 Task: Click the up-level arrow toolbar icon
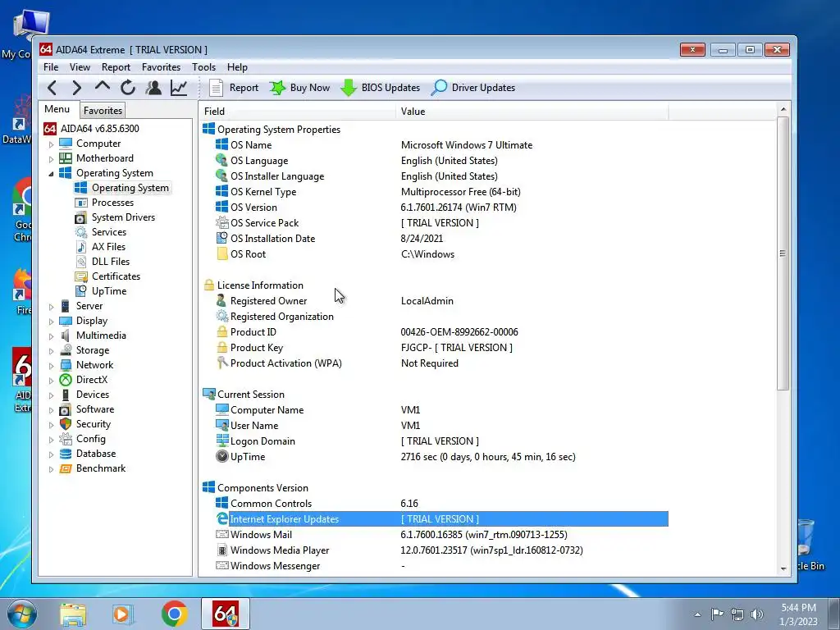103,86
